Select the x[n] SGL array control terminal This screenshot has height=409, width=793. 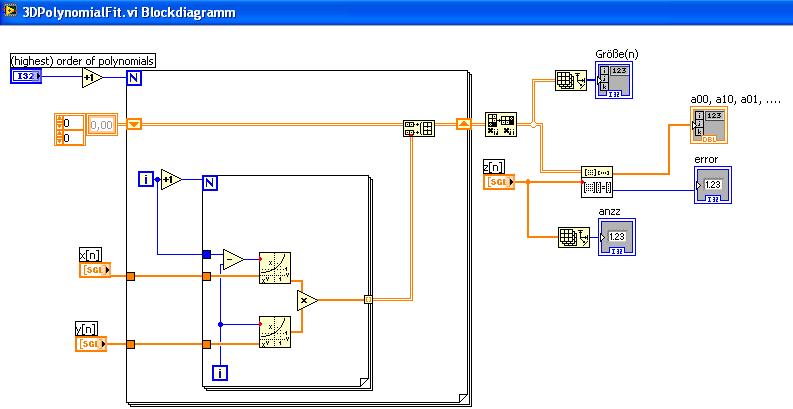click(x=95, y=270)
